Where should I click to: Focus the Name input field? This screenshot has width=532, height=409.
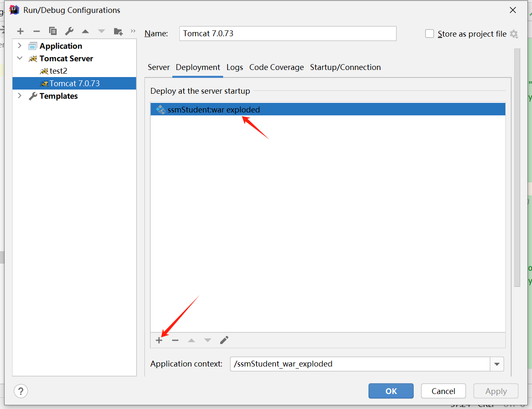click(288, 34)
